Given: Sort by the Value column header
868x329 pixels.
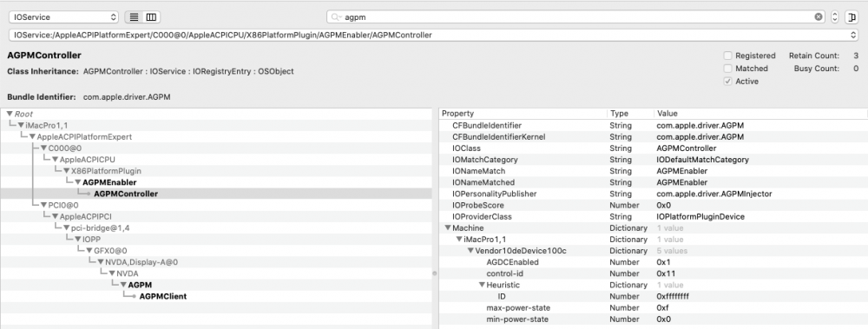Looking at the screenshot, I should (x=760, y=114).
